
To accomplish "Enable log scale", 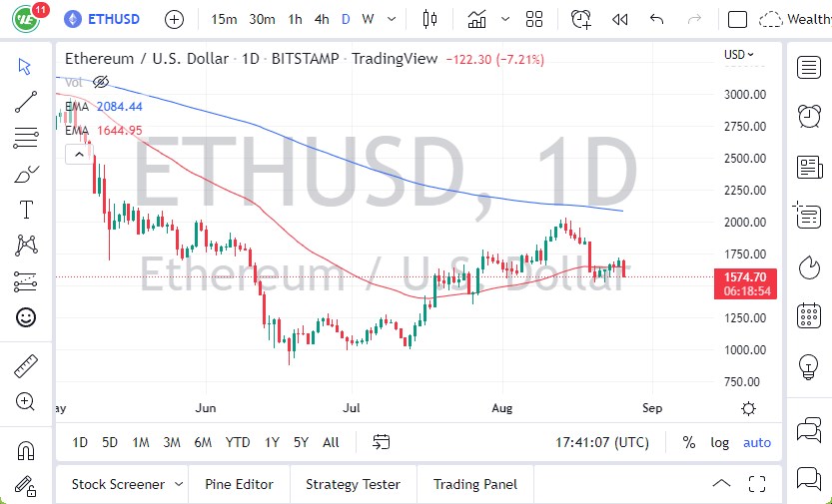I will tap(719, 442).
